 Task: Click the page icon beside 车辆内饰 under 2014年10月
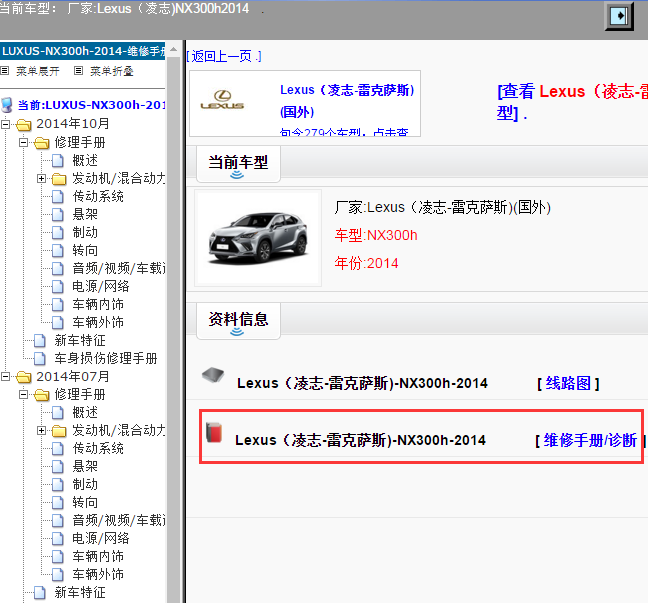click(58, 305)
